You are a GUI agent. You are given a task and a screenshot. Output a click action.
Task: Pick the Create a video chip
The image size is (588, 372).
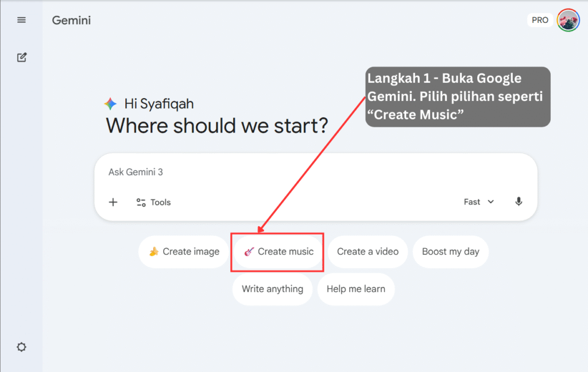[x=367, y=251]
